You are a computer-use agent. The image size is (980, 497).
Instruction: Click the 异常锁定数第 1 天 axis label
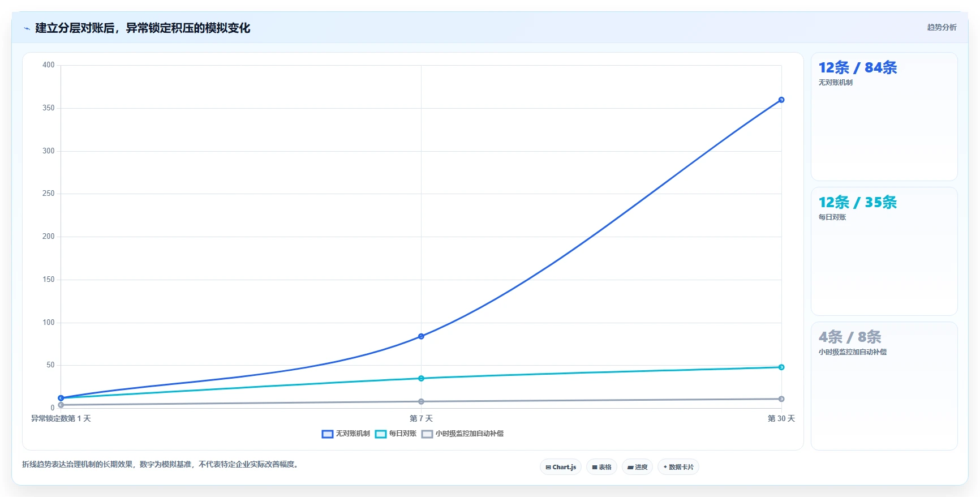[61, 418]
